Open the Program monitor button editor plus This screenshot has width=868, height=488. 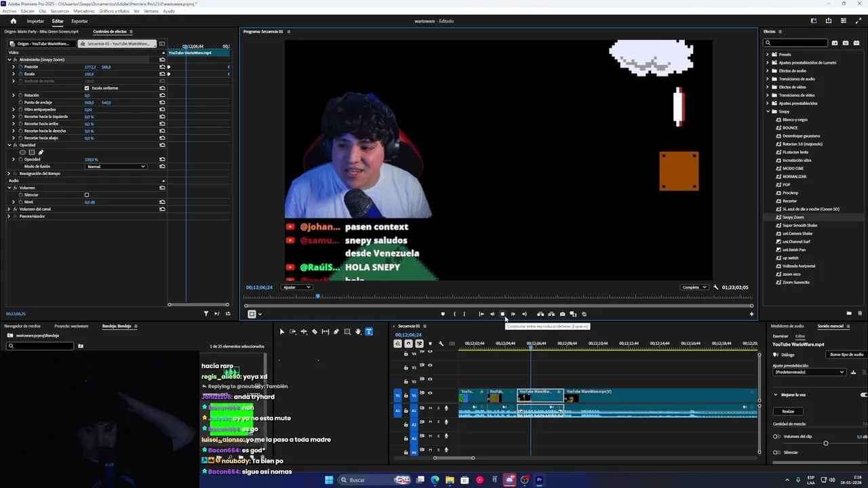click(x=751, y=314)
